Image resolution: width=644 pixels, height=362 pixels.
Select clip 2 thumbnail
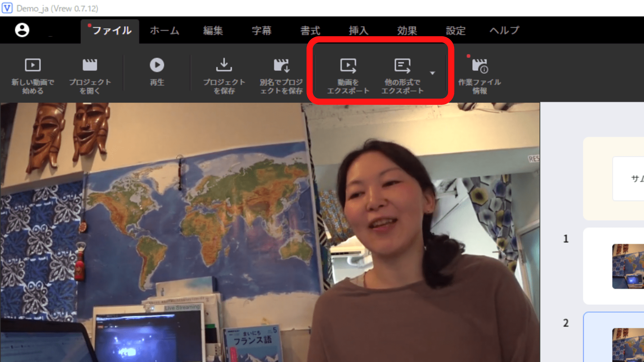tap(628, 345)
